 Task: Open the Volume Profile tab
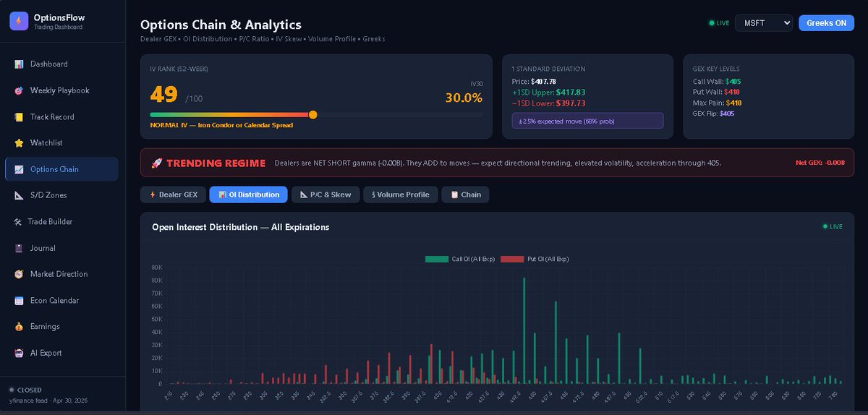400,194
